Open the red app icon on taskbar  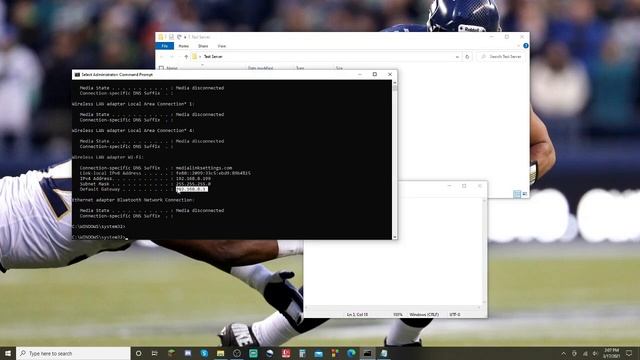(x=286, y=353)
